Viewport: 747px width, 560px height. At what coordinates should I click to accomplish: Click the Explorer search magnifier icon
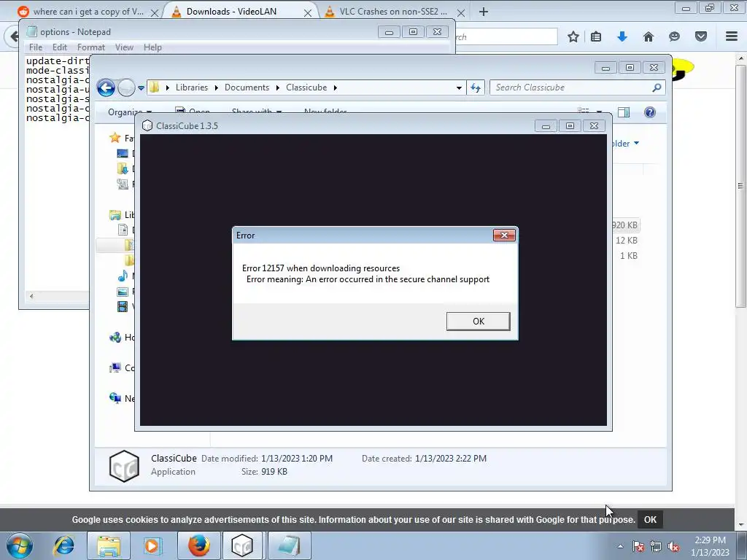(657, 87)
